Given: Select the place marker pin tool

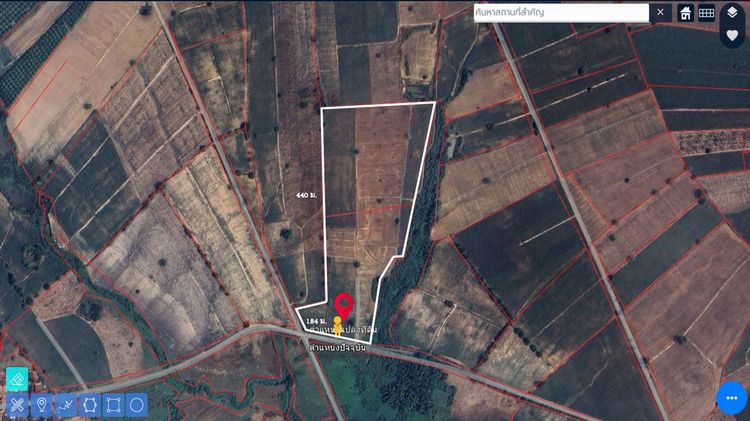Looking at the screenshot, I should coord(42,405).
